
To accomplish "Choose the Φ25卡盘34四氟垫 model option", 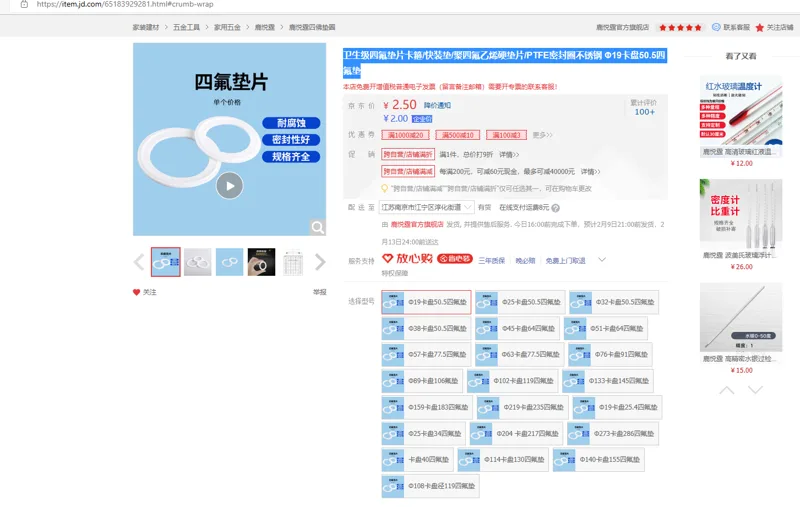I will pos(423,434).
